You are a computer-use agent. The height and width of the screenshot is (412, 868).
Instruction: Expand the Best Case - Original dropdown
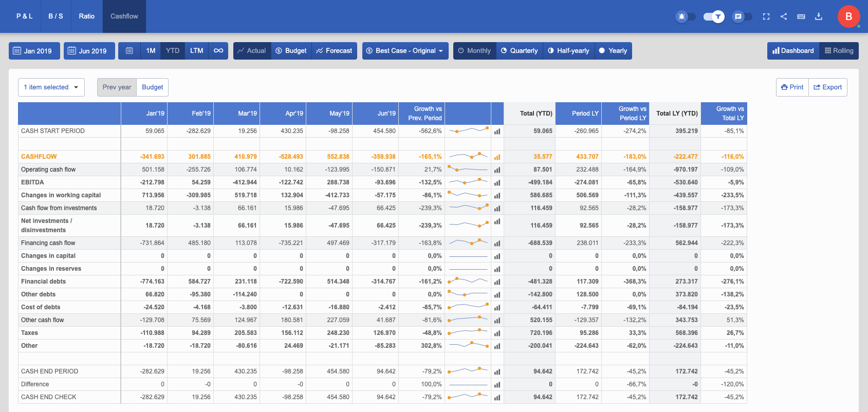[405, 51]
